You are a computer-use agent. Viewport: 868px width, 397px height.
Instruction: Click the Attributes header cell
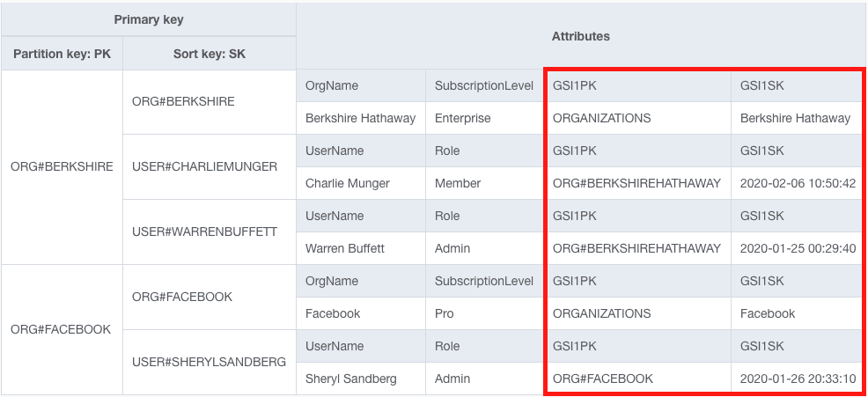pyautogui.click(x=580, y=36)
